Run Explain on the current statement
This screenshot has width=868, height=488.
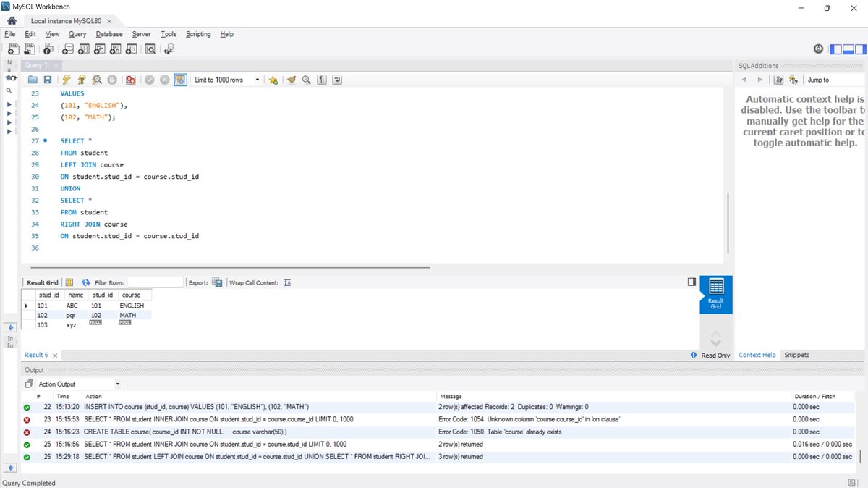[x=97, y=80]
